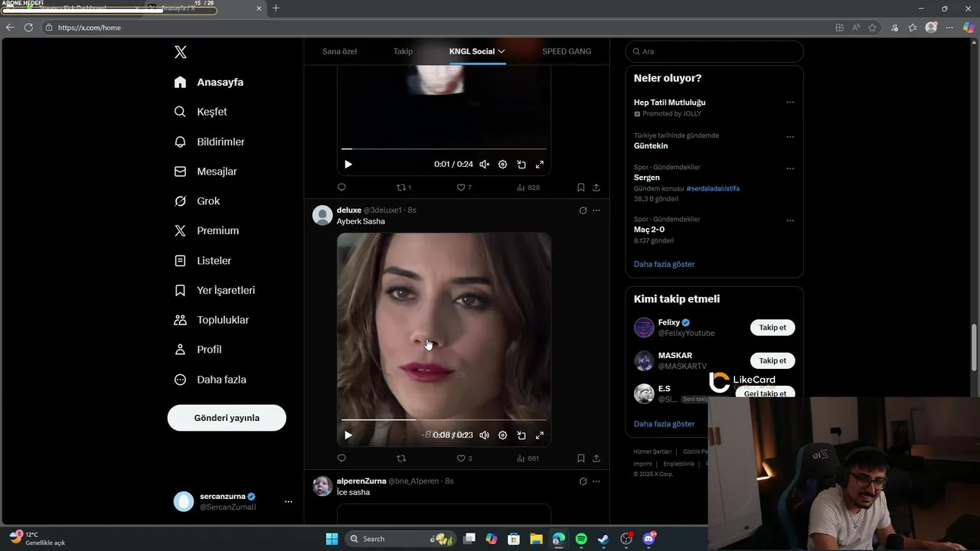Open more options on deluxe's post

[596, 210]
